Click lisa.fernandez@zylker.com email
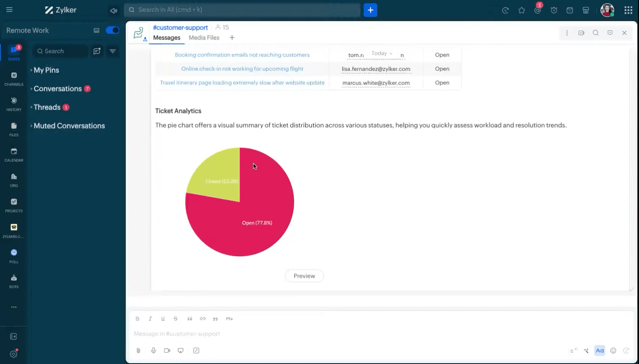The width and height of the screenshot is (639, 364). point(376,69)
